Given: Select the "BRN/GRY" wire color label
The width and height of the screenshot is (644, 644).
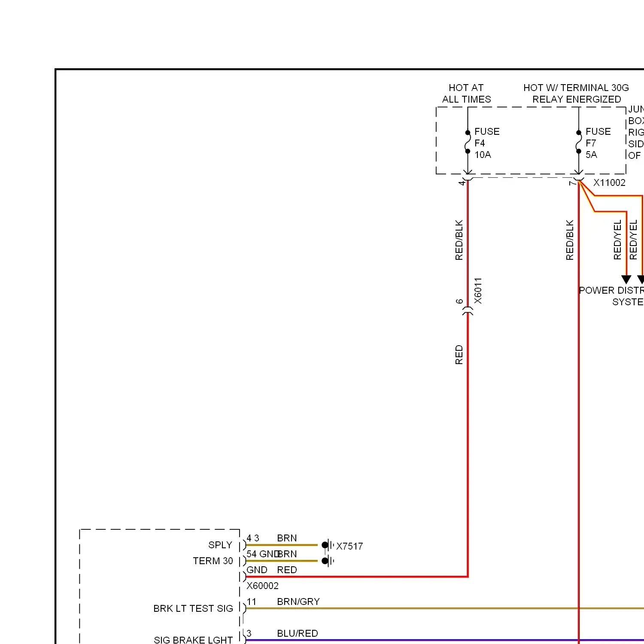Looking at the screenshot, I should click(x=298, y=601).
